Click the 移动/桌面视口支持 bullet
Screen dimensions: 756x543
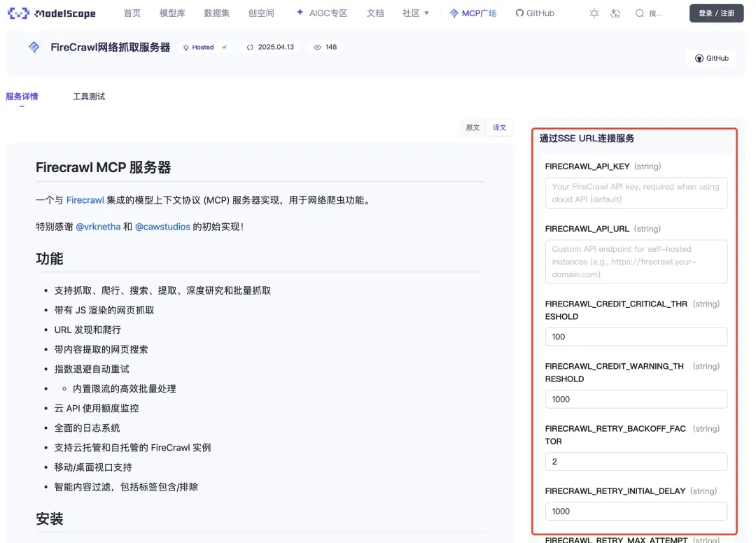click(93, 467)
